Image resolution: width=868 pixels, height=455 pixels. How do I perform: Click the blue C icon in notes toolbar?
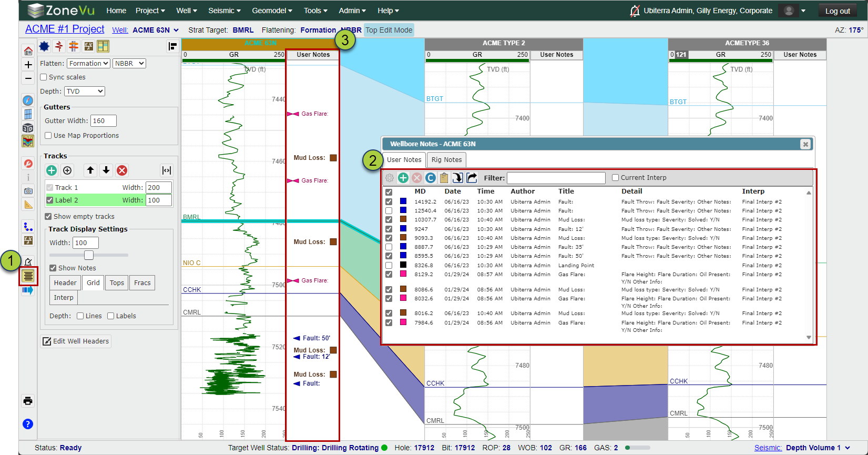[431, 178]
